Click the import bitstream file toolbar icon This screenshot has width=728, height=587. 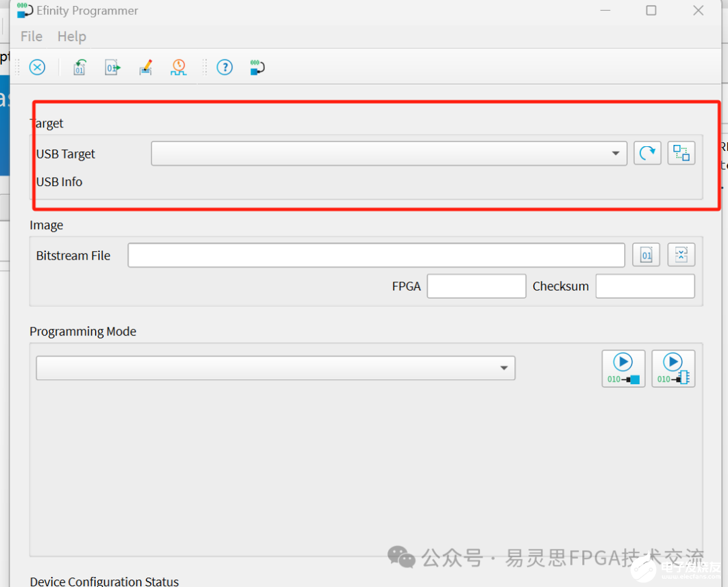pos(80,67)
